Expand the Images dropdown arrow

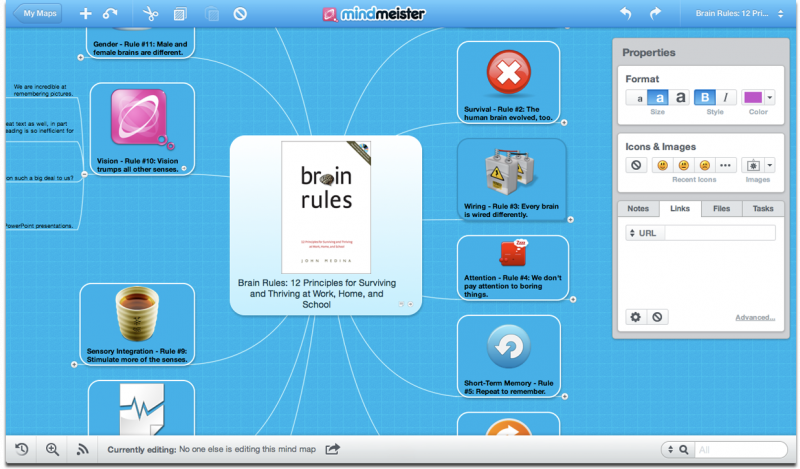pyautogui.click(x=770, y=165)
